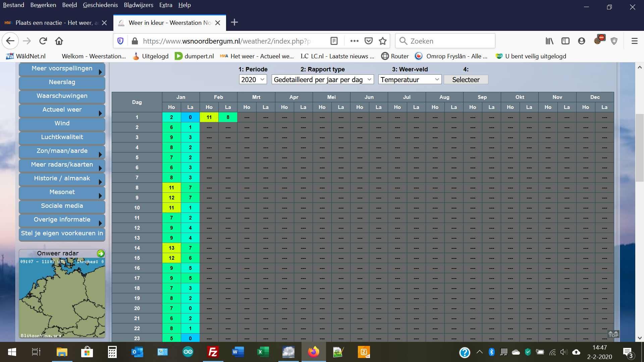Expand the Historie / almanak submenu

pos(62,179)
